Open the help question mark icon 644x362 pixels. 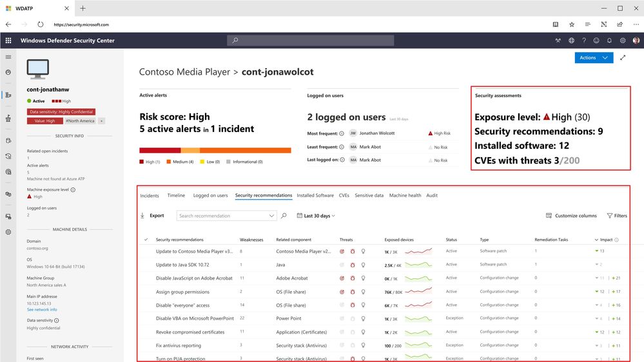(583, 41)
